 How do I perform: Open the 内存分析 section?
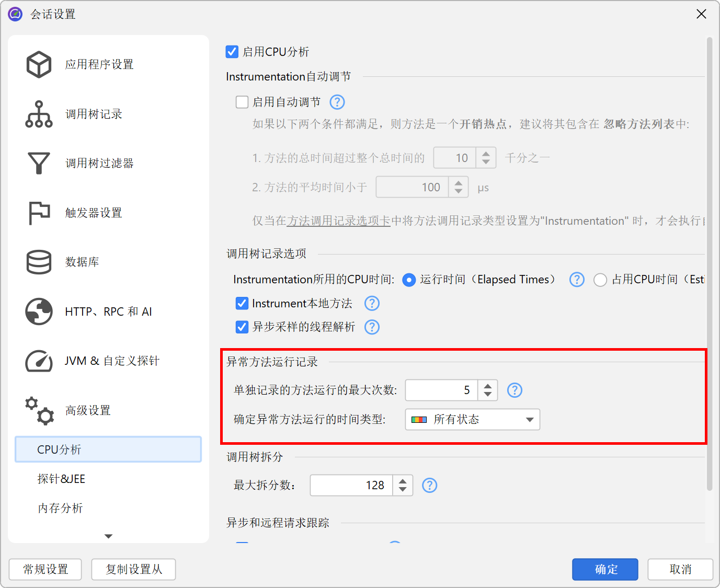[60, 508]
